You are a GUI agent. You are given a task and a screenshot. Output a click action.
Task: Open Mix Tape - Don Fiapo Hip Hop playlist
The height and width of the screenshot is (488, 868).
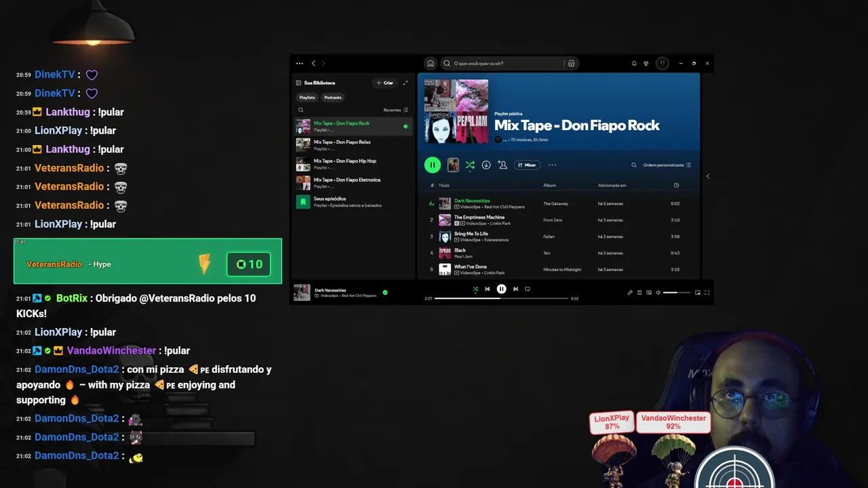point(353,164)
